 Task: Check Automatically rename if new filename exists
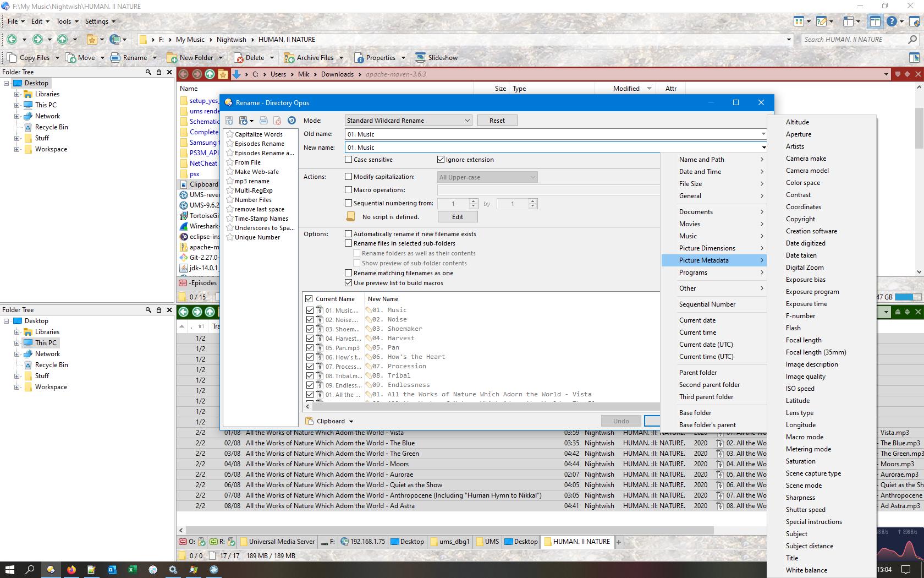coord(348,234)
